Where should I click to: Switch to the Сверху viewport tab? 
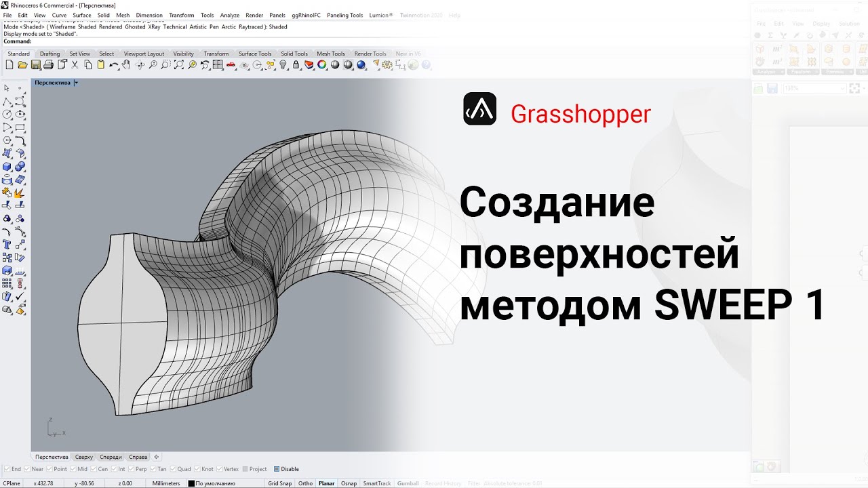[84, 457]
